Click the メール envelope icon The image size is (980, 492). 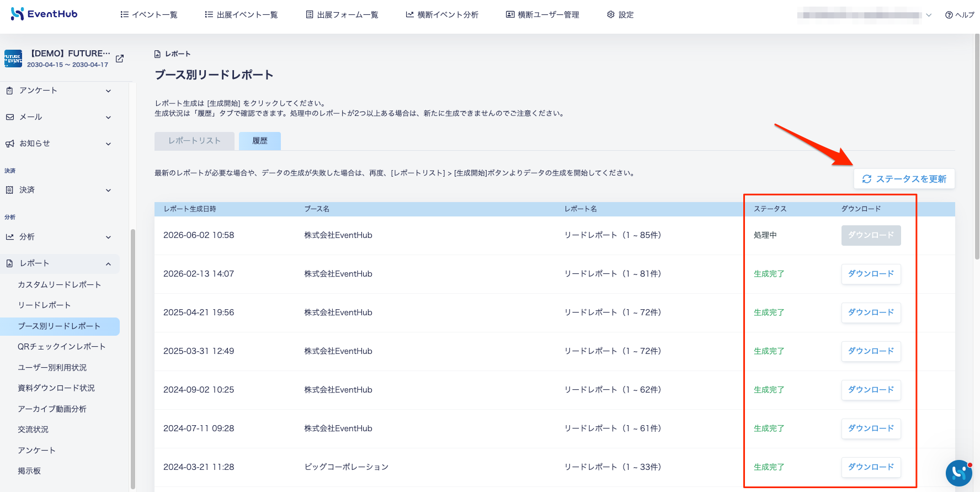tap(9, 117)
